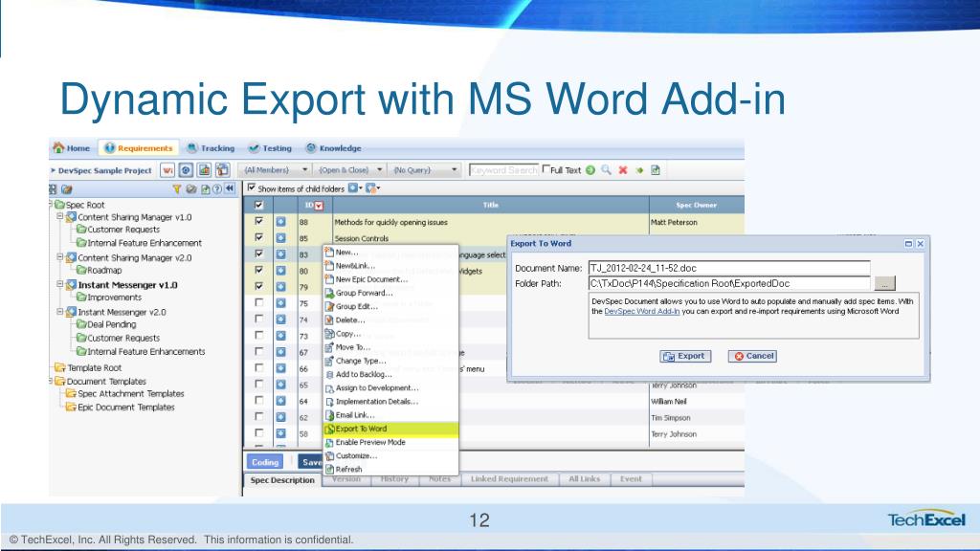This screenshot has height=551, width=980.
Task: Uncheck the checkbox for row 79
Action: click(258, 286)
